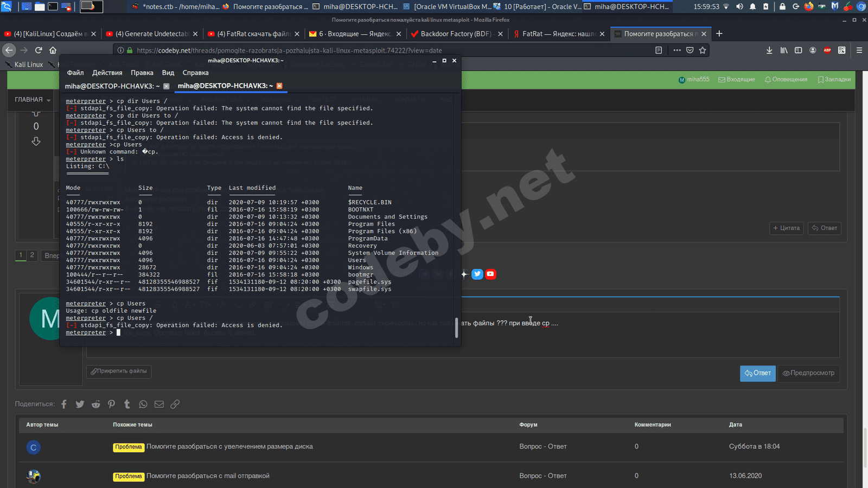Open the Firefox downloads arrow icon
This screenshot has height=488, width=868.
click(769, 50)
